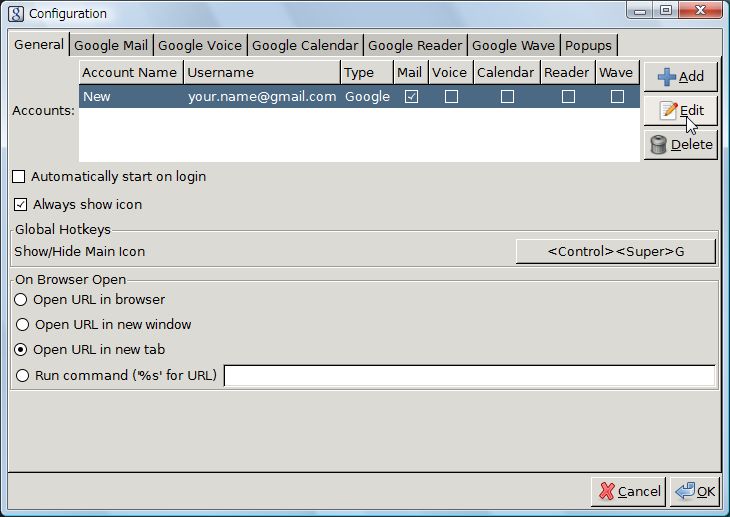
Task: Click the Voice column header
Action: coord(451,73)
